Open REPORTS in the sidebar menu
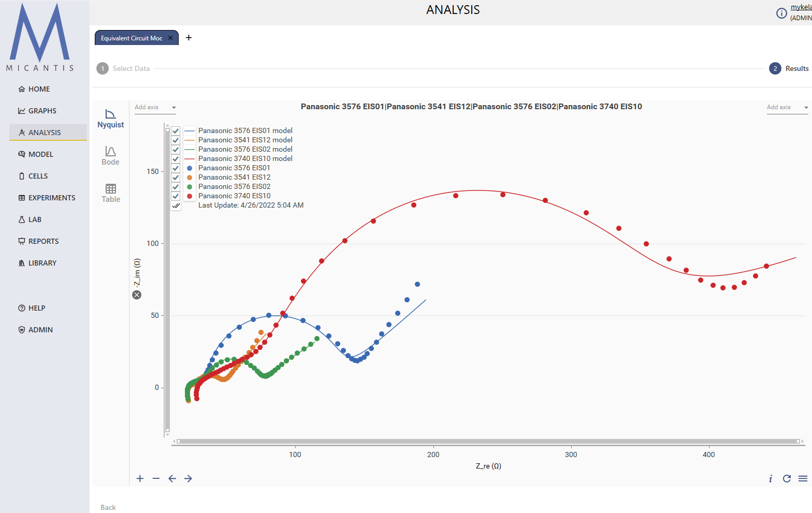This screenshot has width=812, height=513. click(48, 241)
